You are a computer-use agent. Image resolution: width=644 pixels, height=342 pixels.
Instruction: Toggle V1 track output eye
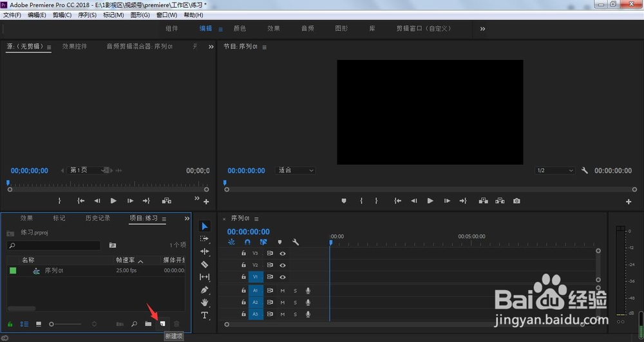[283, 277]
